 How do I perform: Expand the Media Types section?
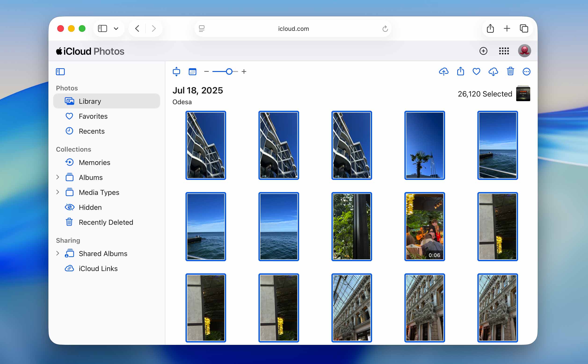58,192
